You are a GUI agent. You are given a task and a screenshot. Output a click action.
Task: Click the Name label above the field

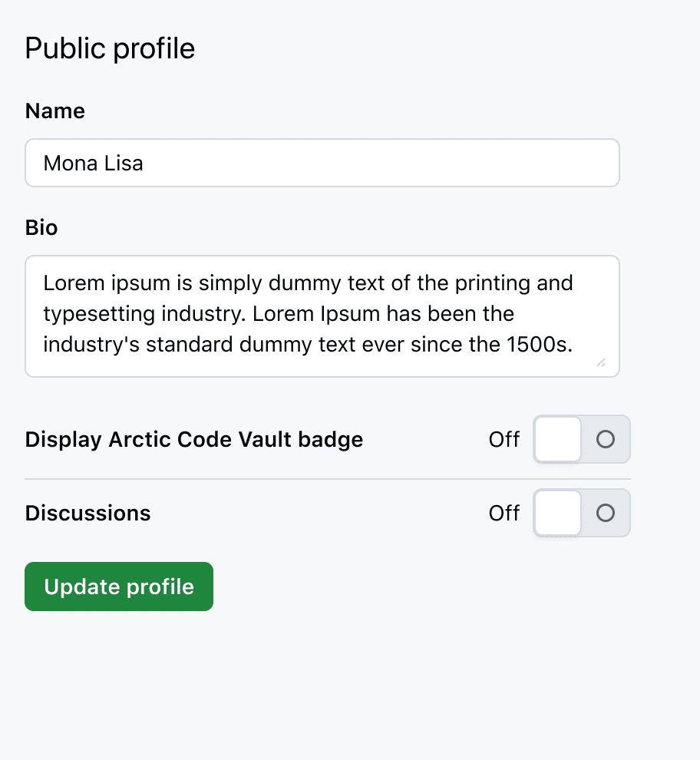point(54,111)
